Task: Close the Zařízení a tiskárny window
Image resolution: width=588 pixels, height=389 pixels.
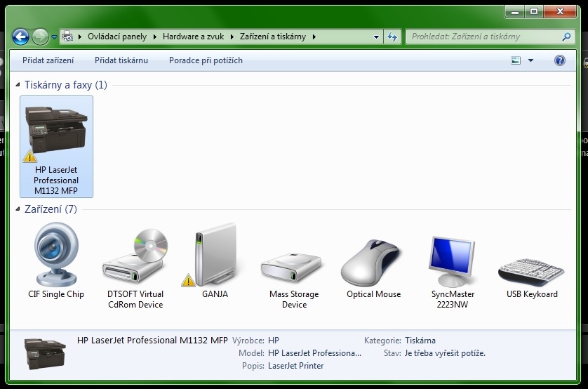Action: click(x=559, y=12)
